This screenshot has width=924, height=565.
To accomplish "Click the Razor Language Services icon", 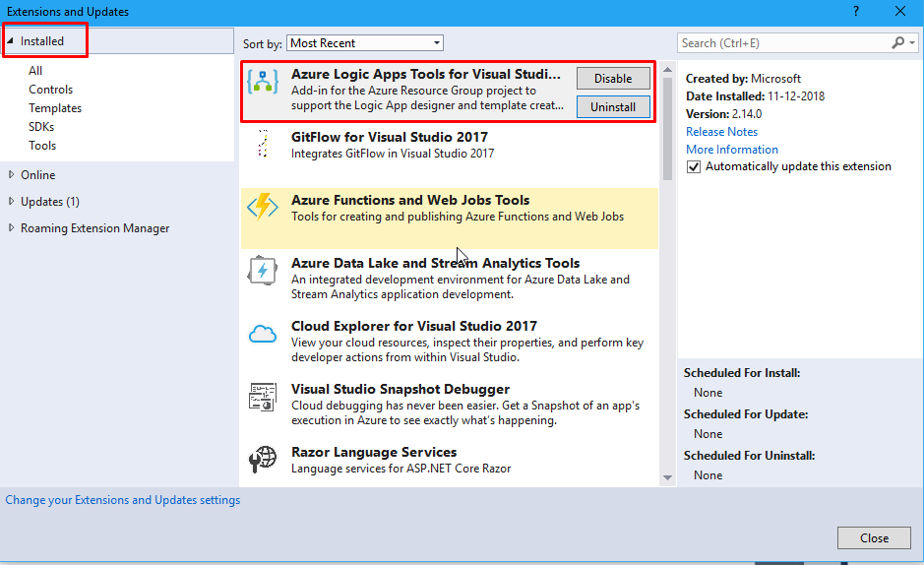I will tap(263, 459).
